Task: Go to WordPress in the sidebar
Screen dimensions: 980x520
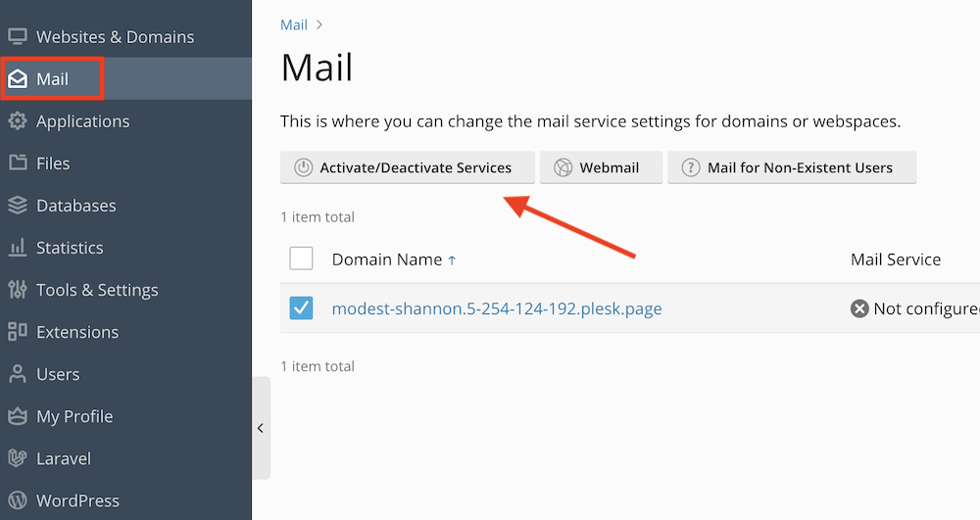Action: 77,500
